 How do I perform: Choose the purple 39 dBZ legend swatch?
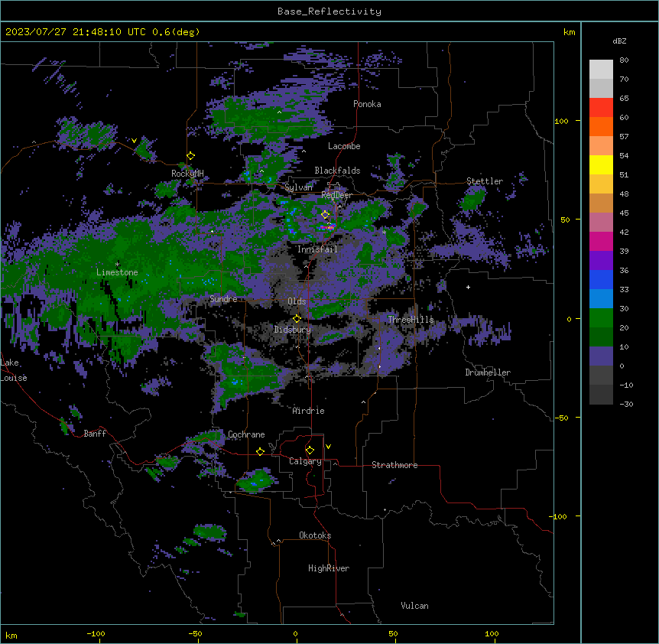click(601, 261)
